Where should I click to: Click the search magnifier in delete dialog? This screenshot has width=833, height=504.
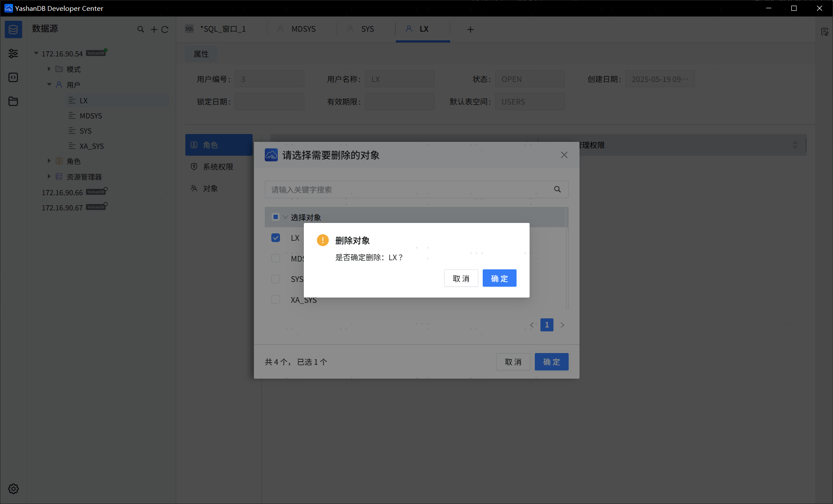pyautogui.click(x=557, y=190)
